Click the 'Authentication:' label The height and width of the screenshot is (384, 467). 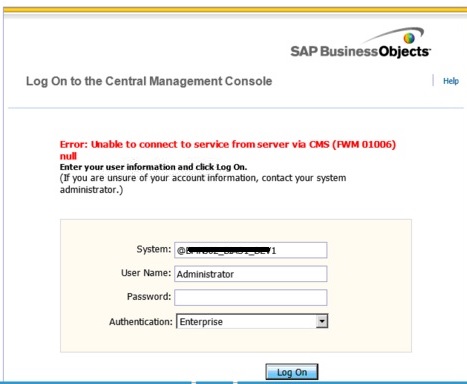(x=141, y=322)
